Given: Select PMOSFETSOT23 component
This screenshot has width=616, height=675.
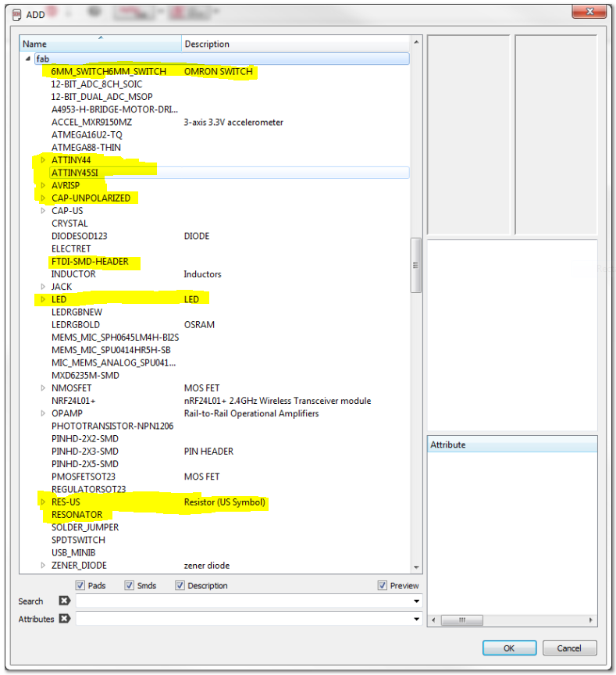Looking at the screenshot, I should [x=84, y=477].
